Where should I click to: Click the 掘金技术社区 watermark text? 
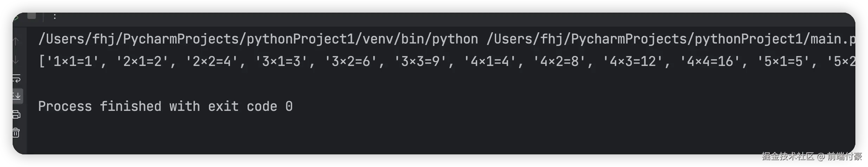click(788, 156)
